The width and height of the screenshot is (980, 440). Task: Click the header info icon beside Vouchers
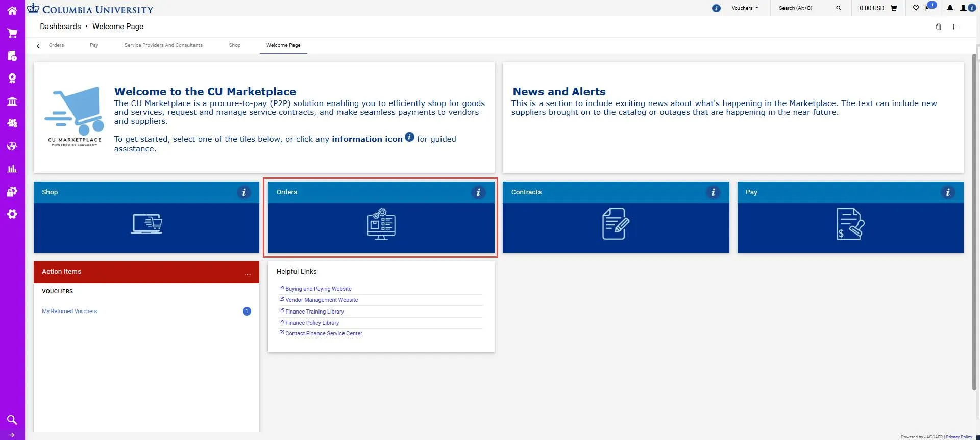716,8
